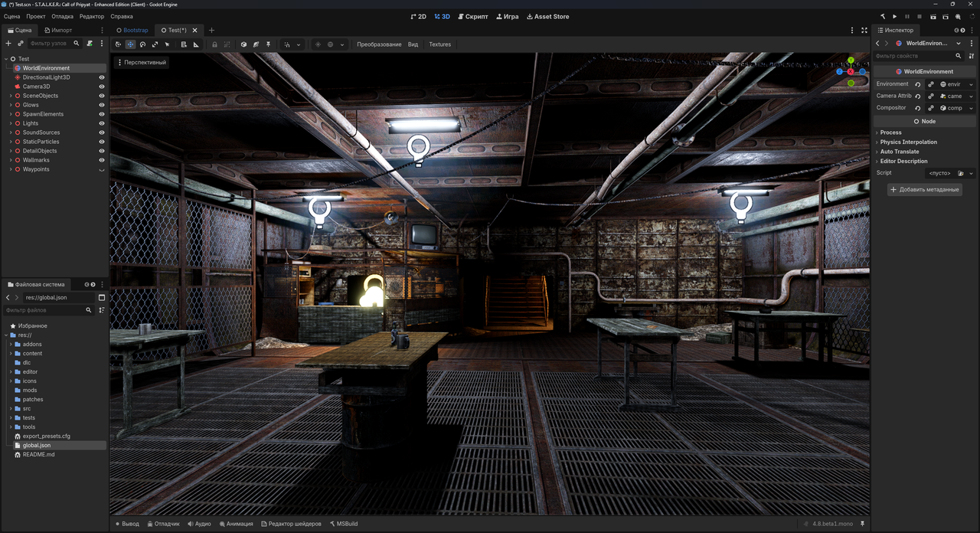
Task: Lock the selected node with the padlock icon
Action: pyautogui.click(x=214, y=44)
